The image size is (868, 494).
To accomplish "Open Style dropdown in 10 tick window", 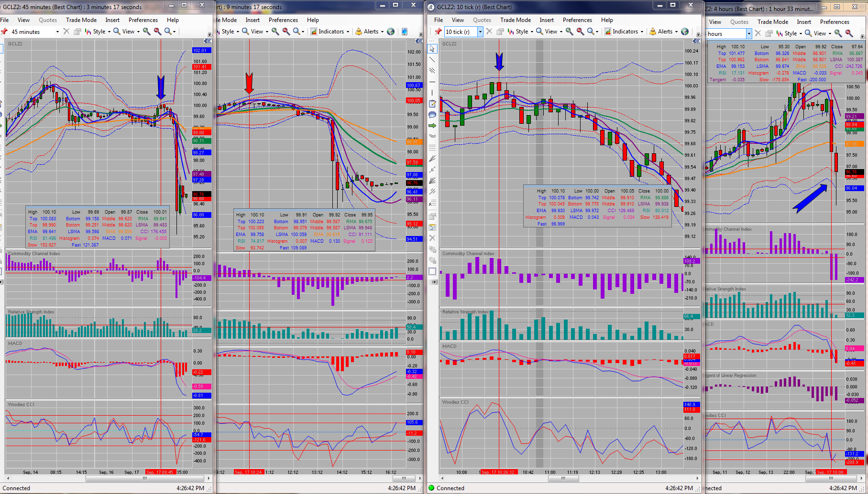I will click(x=521, y=32).
